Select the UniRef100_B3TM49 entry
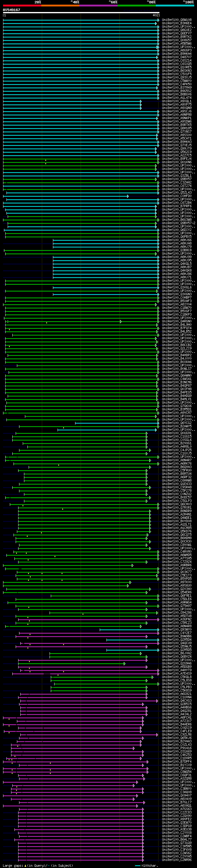Image resolution: width=197 pixels, height=868 pixels. [x=176, y=87]
